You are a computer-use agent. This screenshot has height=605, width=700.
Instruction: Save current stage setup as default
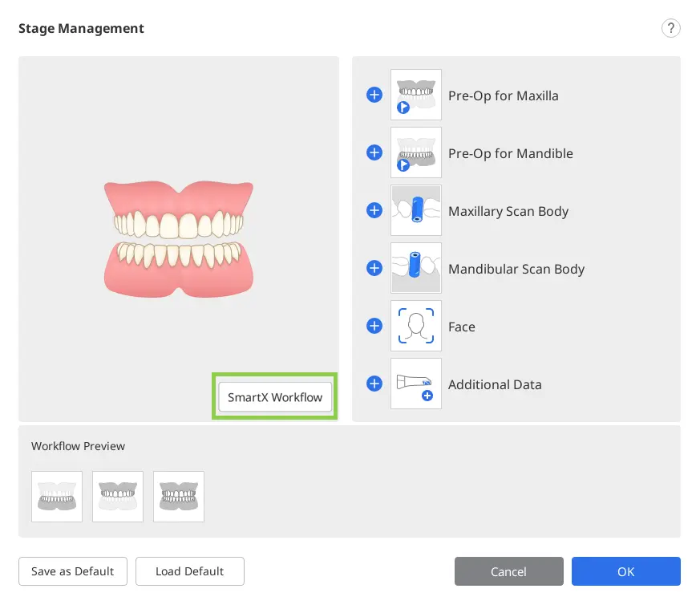coord(72,571)
